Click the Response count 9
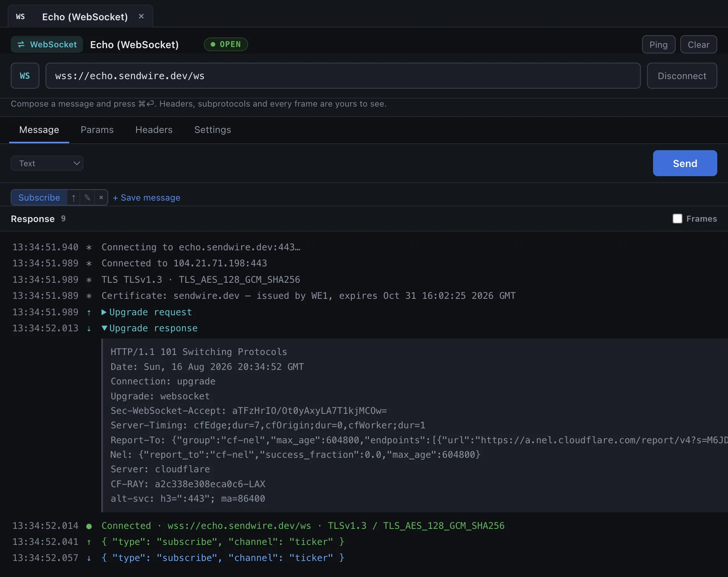This screenshot has width=728, height=577. pos(63,219)
